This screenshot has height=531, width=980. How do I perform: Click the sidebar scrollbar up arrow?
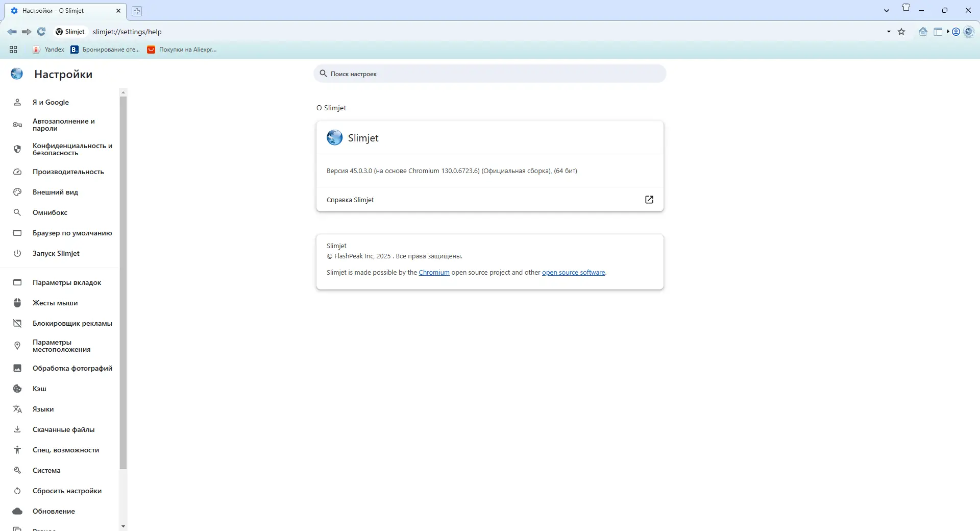pos(123,92)
